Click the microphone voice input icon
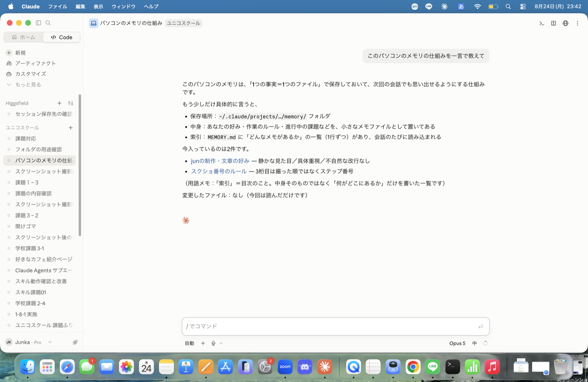Image resolution: width=588 pixels, height=382 pixels. pos(213,343)
